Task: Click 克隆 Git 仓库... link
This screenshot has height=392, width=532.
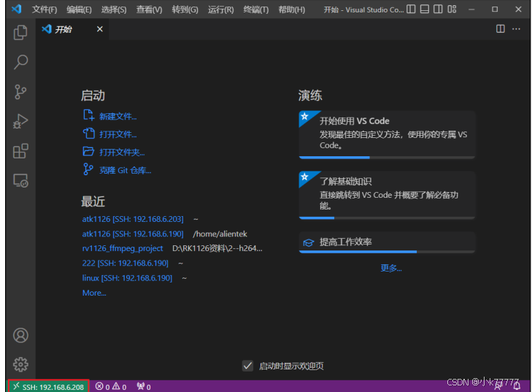Action: click(117, 170)
